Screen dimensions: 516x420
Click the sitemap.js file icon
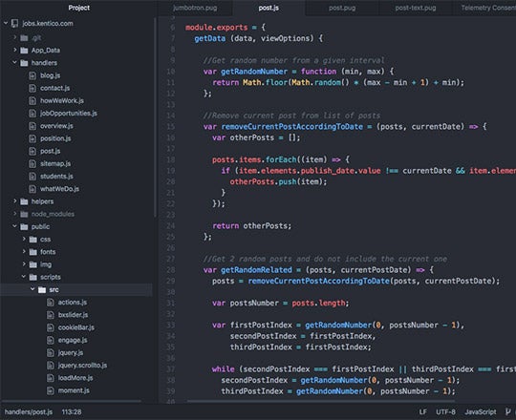(x=32, y=163)
